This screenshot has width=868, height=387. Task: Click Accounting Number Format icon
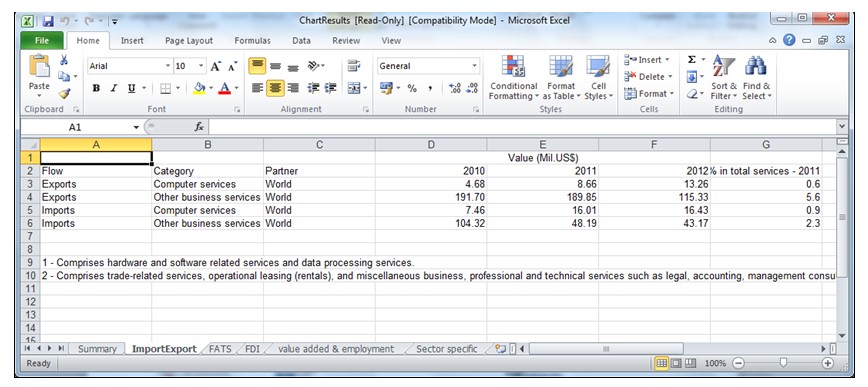point(386,88)
